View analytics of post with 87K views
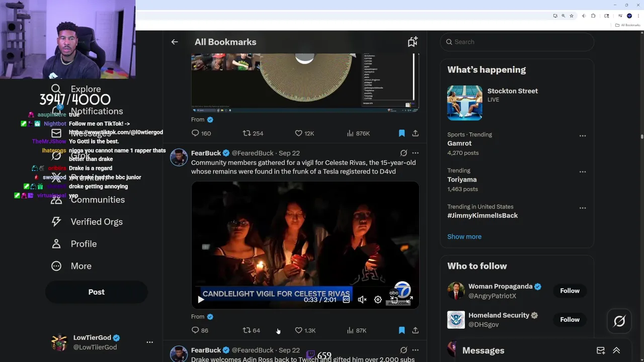Screen dimensions: 644x362 click(x=357, y=330)
